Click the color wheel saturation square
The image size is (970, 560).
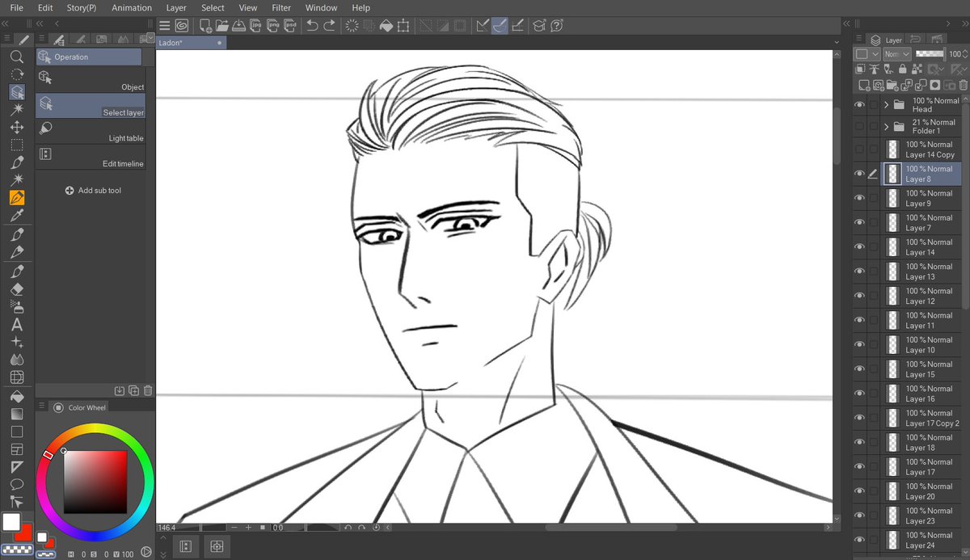[x=95, y=482]
